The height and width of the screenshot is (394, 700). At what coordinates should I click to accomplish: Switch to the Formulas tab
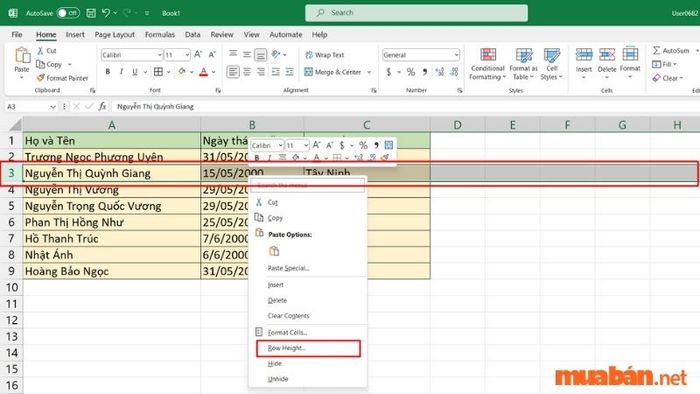pyautogui.click(x=160, y=34)
